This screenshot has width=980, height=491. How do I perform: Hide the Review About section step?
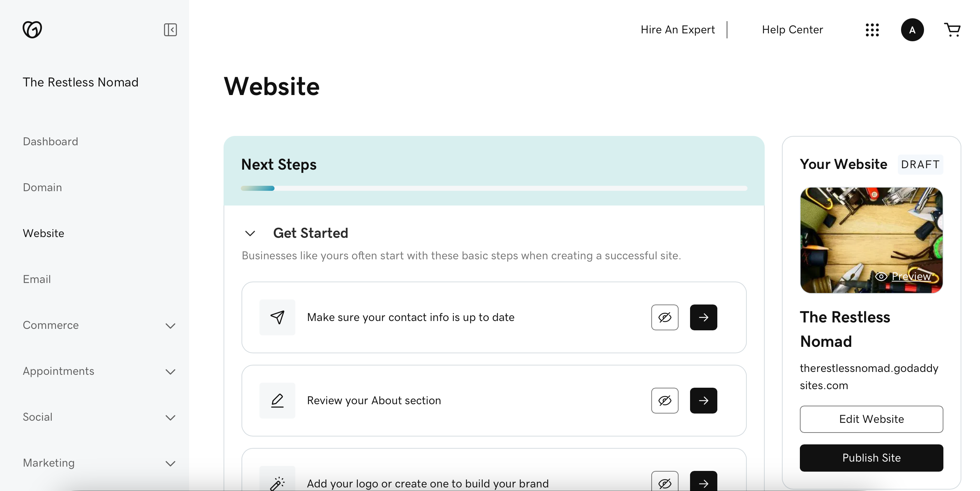(664, 401)
